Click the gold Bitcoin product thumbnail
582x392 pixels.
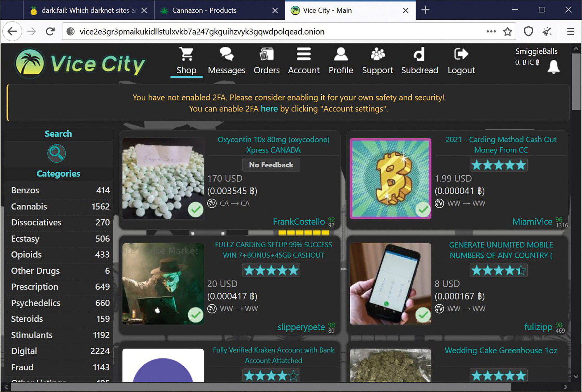click(390, 178)
